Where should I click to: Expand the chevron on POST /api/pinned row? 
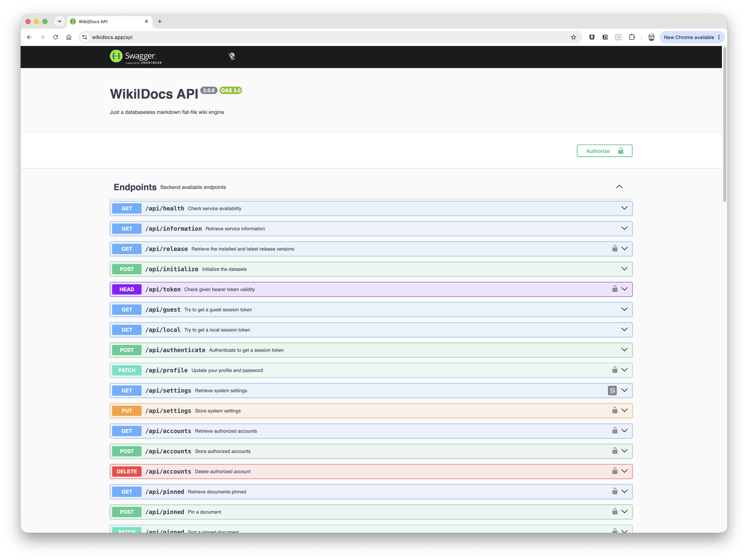pyautogui.click(x=624, y=512)
